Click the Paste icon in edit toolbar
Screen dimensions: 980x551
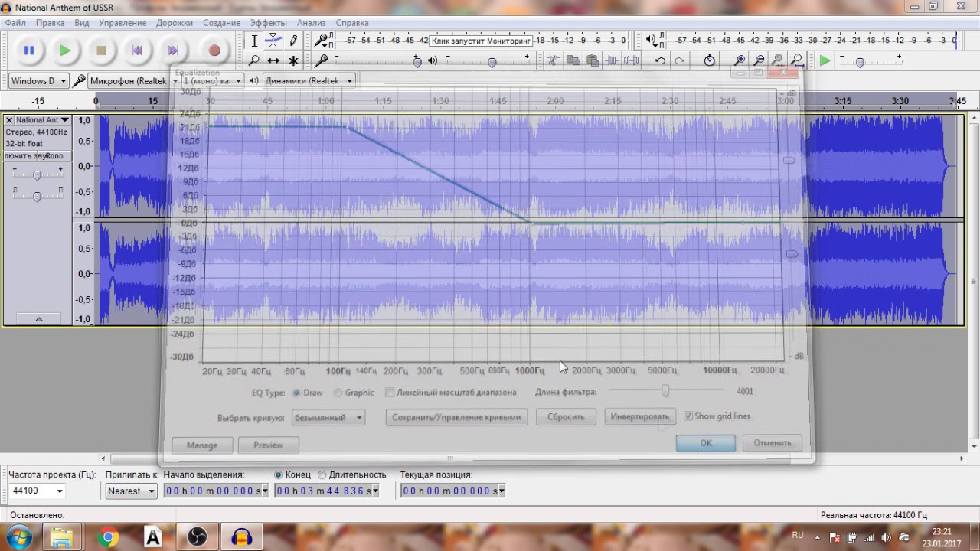coord(593,60)
